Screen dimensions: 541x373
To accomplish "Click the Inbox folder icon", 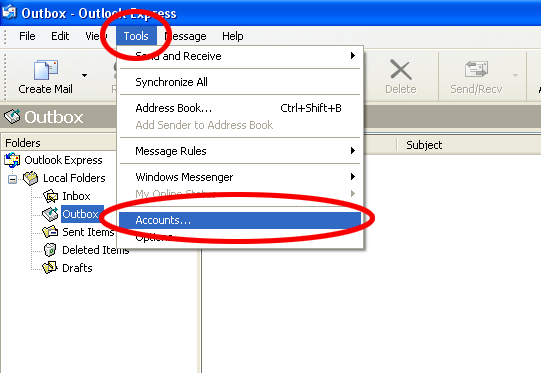I will [x=50, y=196].
